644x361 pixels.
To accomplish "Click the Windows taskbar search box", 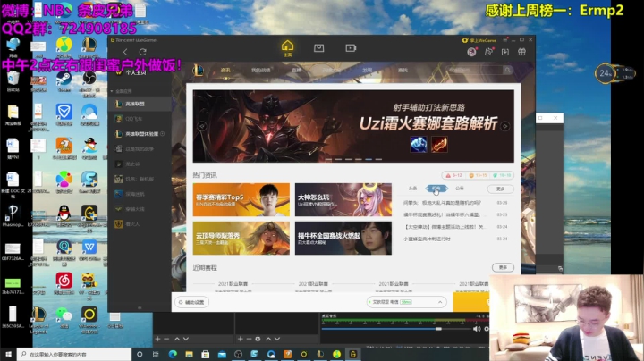I will coord(75,354).
